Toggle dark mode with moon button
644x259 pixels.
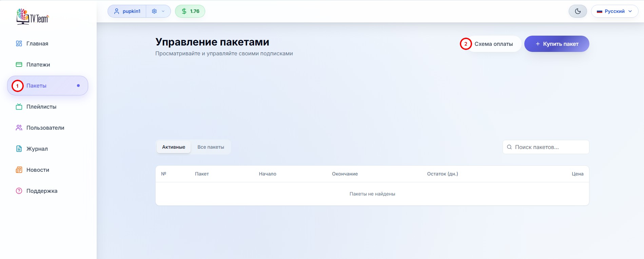tap(578, 11)
